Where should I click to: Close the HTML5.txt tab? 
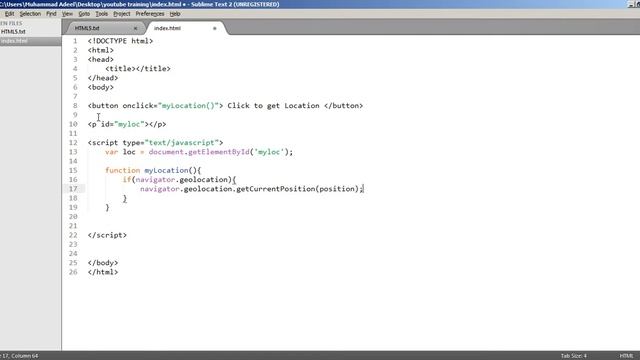136,29
